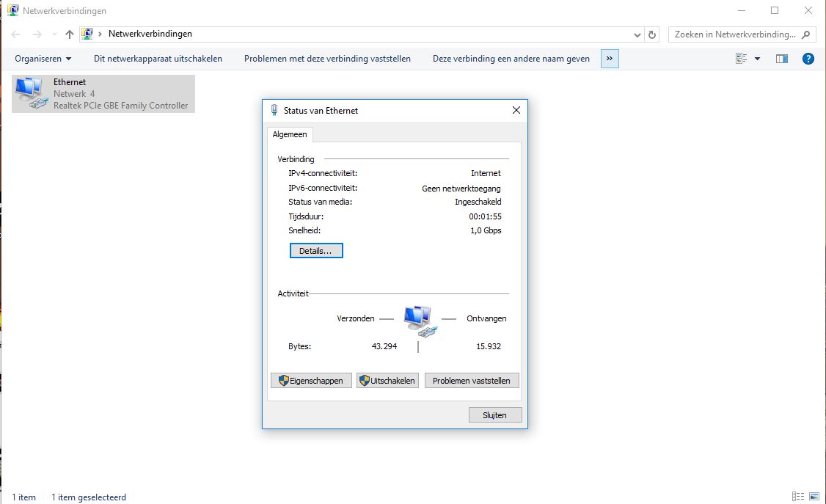This screenshot has height=504, width=826.
Task: Click the 1 item geselecteerd status text
Action: tap(89, 497)
